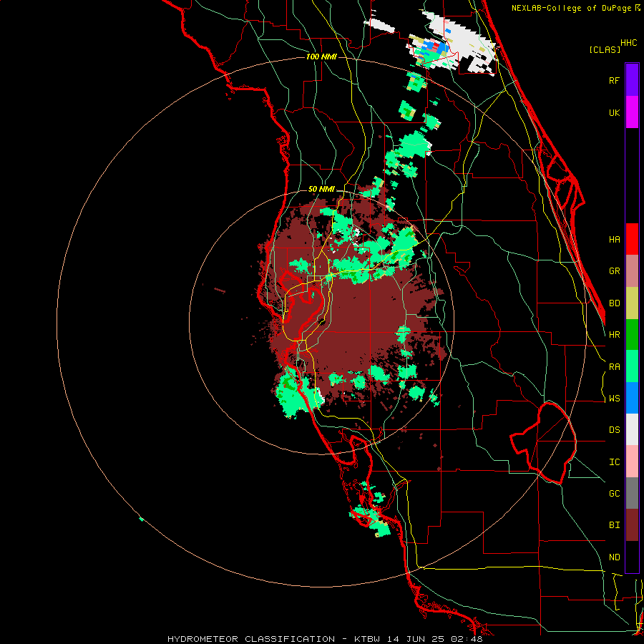Screen dimensions: 644x644
Task: Click the 'BI' legend label
Action: point(614,525)
